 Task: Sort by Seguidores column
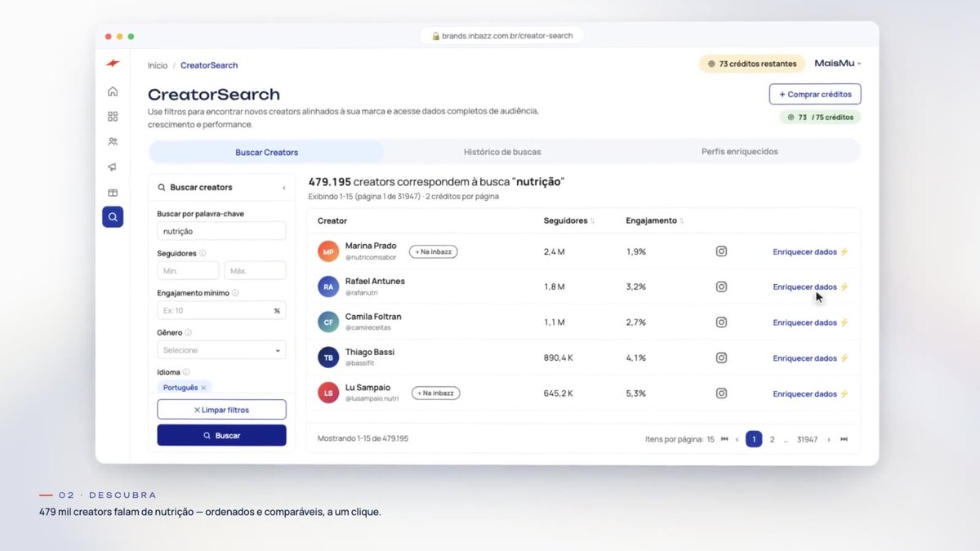coord(569,221)
